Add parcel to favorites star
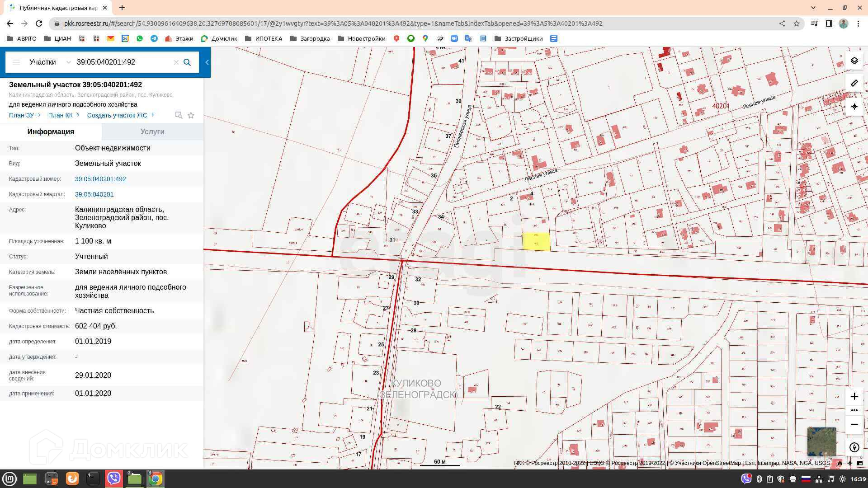Screen dimensions: 868x488 tap(191, 115)
